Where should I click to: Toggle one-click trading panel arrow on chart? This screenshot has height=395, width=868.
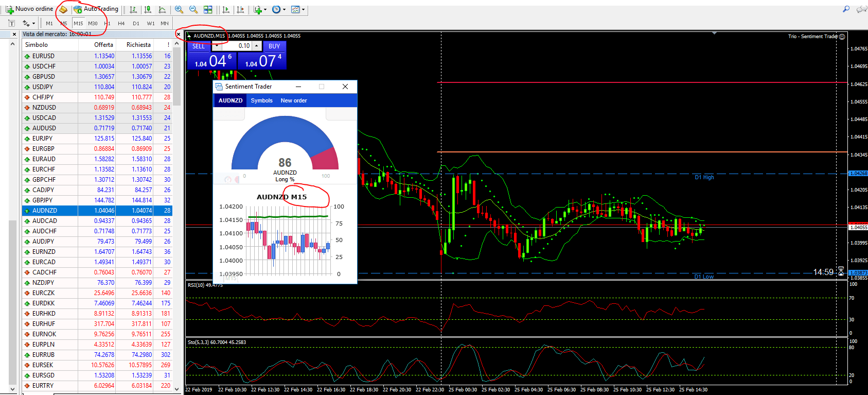pyautogui.click(x=189, y=36)
